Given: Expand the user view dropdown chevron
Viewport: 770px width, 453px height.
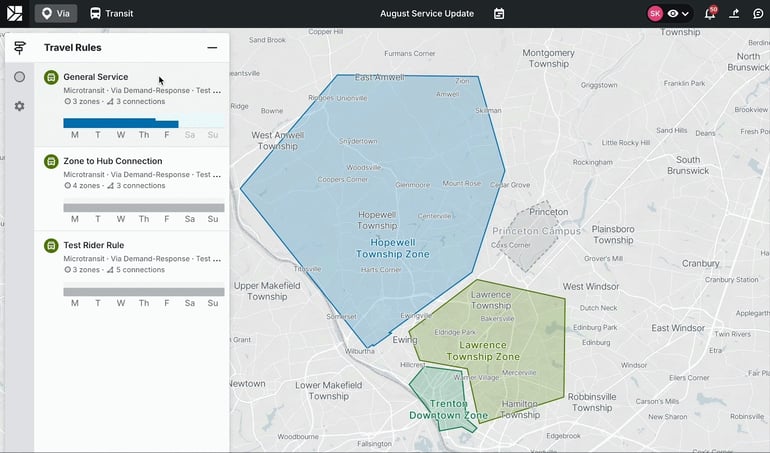Looking at the screenshot, I should (686, 14).
